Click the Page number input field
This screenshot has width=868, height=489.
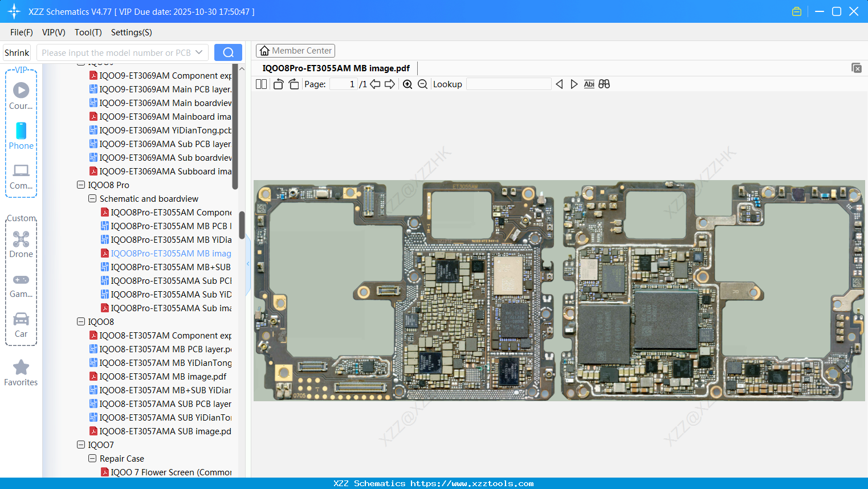click(x=342, y=84)
